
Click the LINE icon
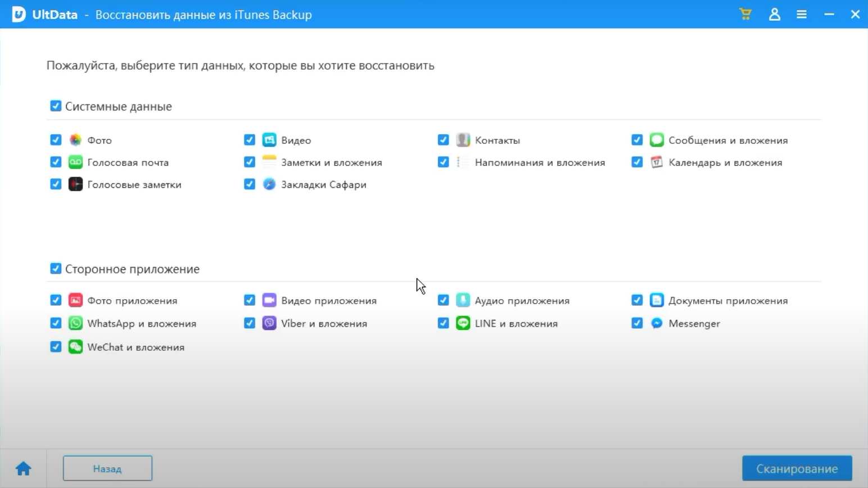pos(463,323)
